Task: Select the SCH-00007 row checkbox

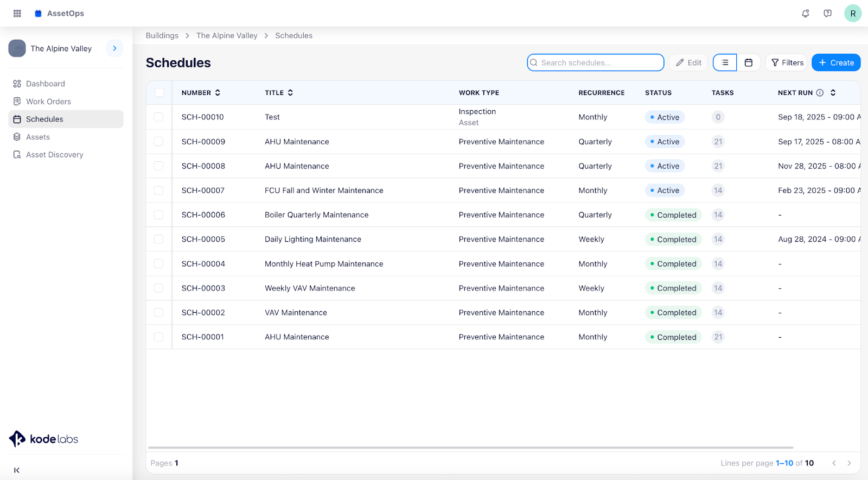Action: (x=158, y=191)
